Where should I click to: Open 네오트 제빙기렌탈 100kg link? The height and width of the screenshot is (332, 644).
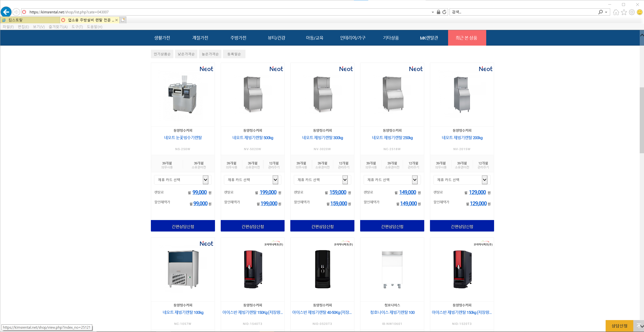[x=183, y=312]
